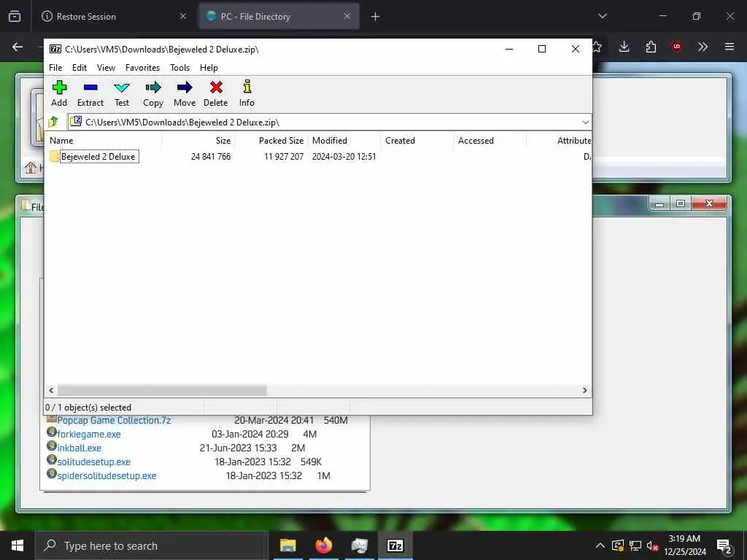This screenshot has height=560, width=747.
Task: Sort by the Accessed column
Action: [490, 141]
